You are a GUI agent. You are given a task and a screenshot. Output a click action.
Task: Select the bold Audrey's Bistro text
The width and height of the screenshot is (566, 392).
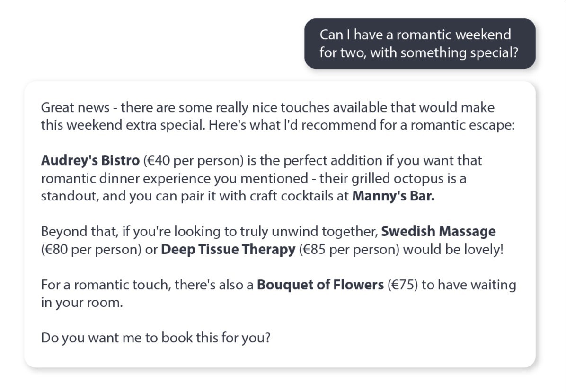click(x=90, y=160)
